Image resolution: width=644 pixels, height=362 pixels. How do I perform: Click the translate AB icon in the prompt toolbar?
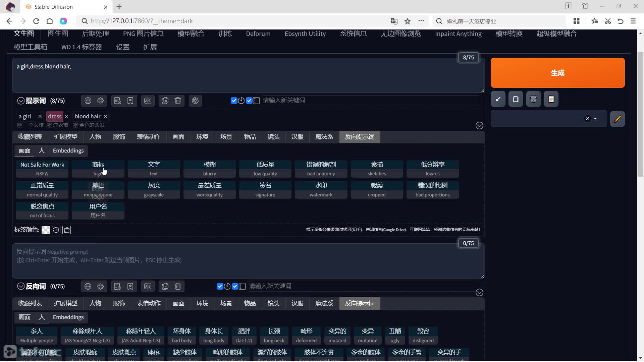148,101
